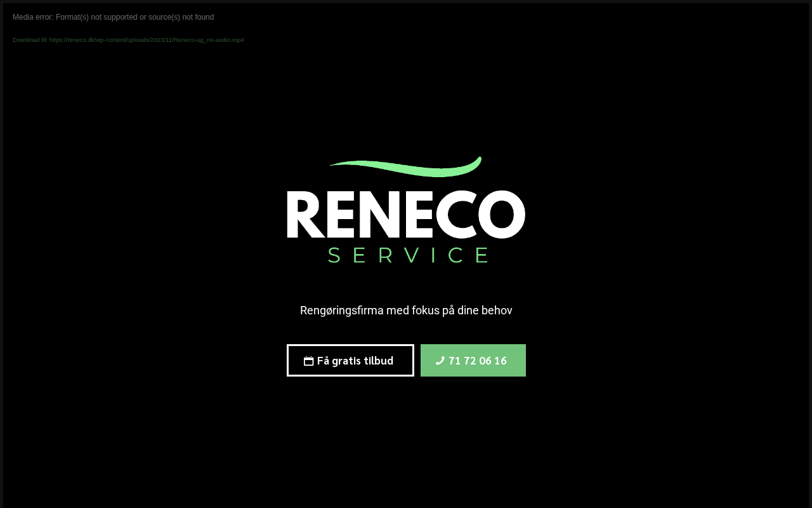The image size is (812, 508).
Task: Click "not found" in the error message
Action: 198,17
